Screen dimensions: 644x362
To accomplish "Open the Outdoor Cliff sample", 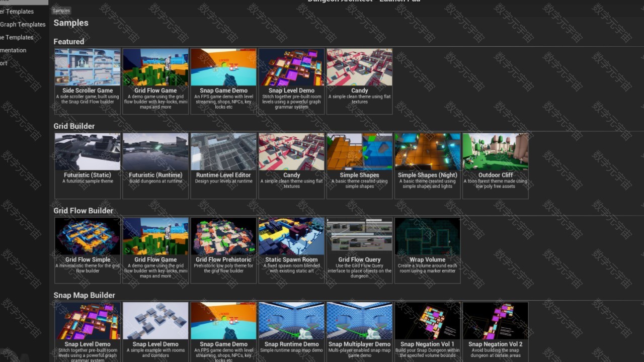I will (x=495, y=165).
